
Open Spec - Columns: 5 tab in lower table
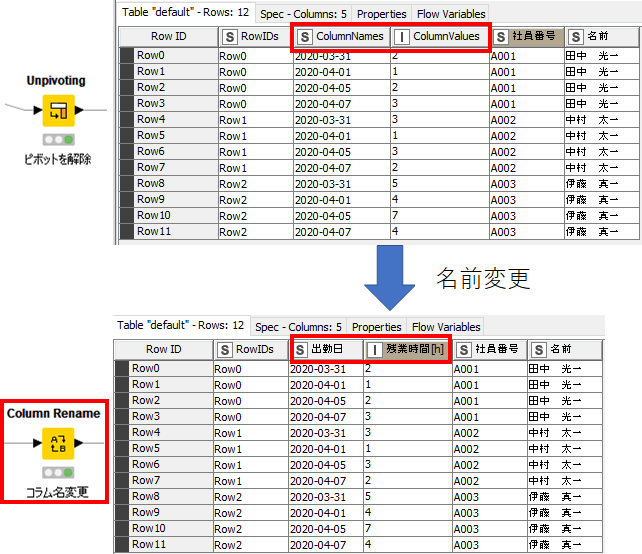click(298, 327)
